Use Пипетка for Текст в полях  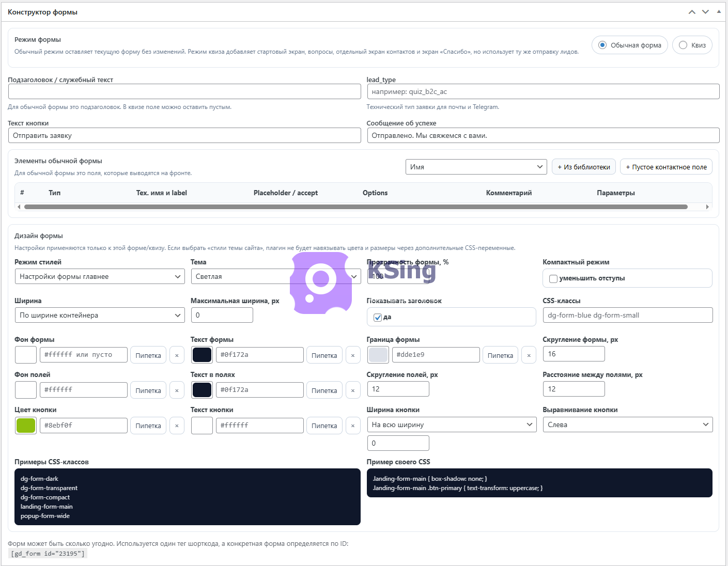pyautogui.click(x=324, y=390)
